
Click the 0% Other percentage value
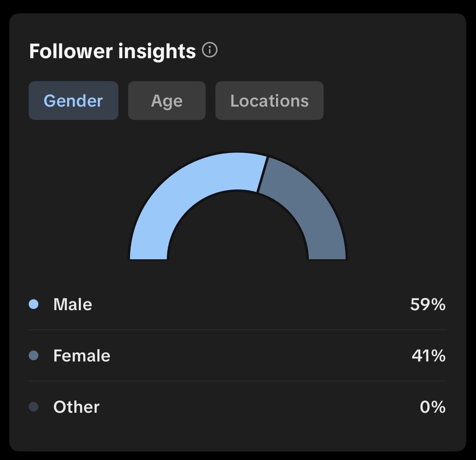click(432, 407)
